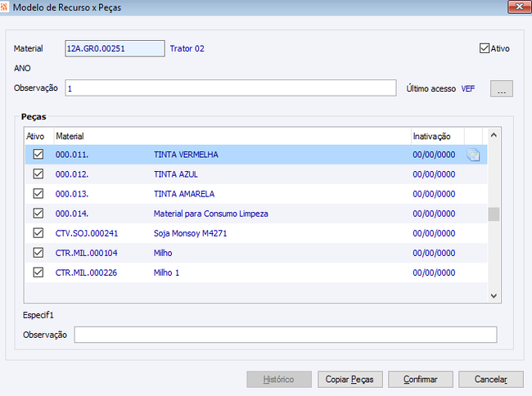Open the ellipsis button beside Último acesso

point(502,89)
